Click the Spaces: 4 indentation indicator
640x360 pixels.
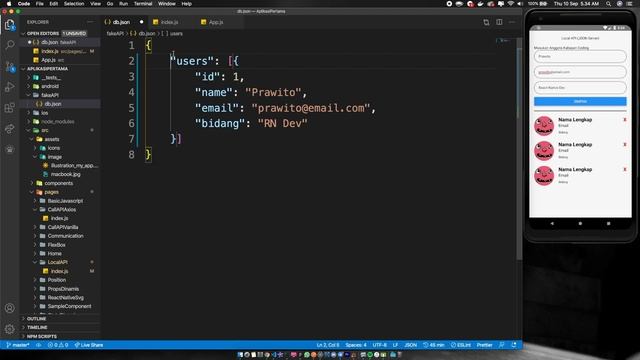[x=356, y=345]
